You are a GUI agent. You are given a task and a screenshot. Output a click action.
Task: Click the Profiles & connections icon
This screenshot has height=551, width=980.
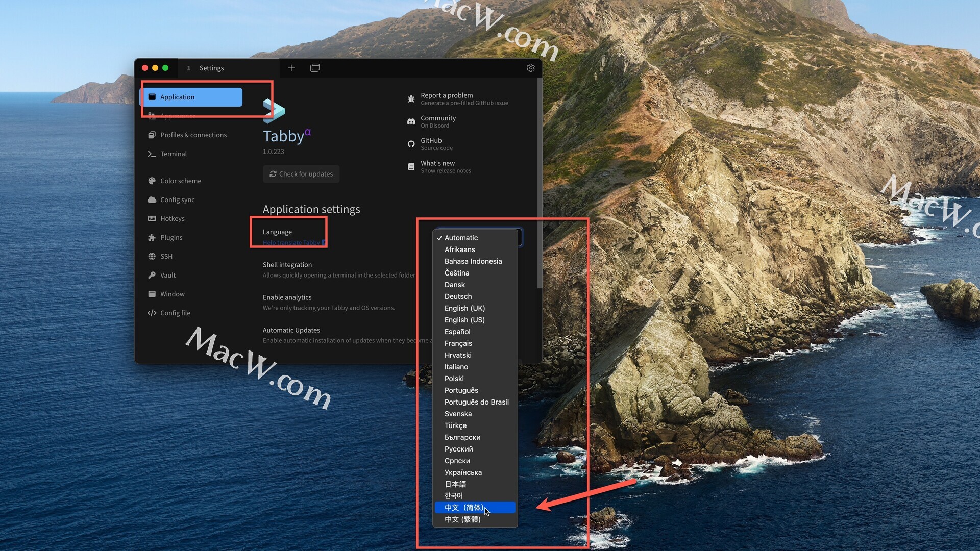click(x=152, y=135)
